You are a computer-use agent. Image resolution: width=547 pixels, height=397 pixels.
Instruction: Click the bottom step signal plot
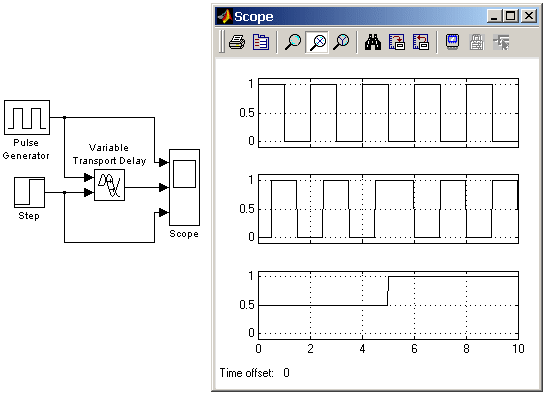[388, 305]
